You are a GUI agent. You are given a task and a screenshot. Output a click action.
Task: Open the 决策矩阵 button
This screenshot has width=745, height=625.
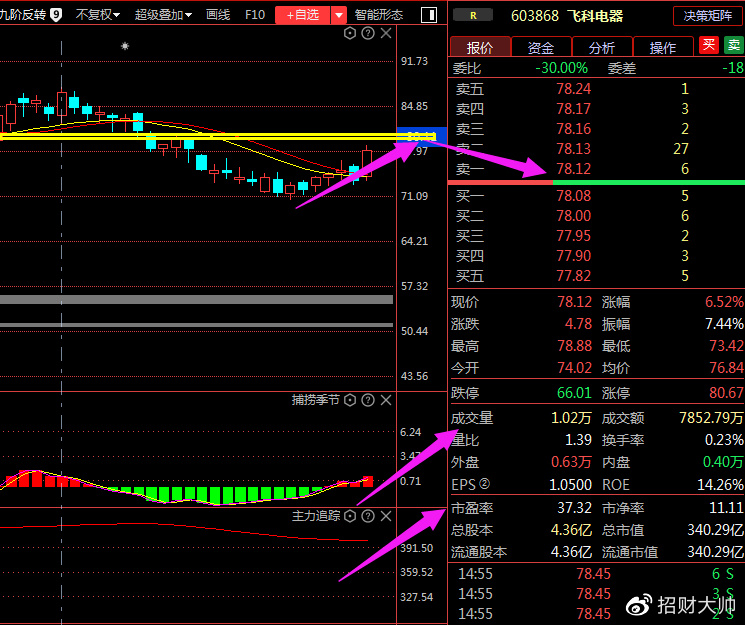tap(707, 16)
